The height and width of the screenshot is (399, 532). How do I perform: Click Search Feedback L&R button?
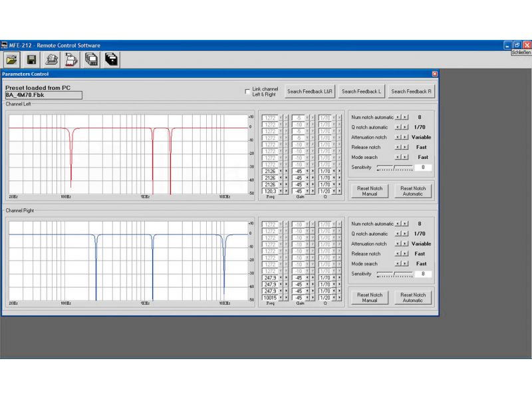pos(310,91)
